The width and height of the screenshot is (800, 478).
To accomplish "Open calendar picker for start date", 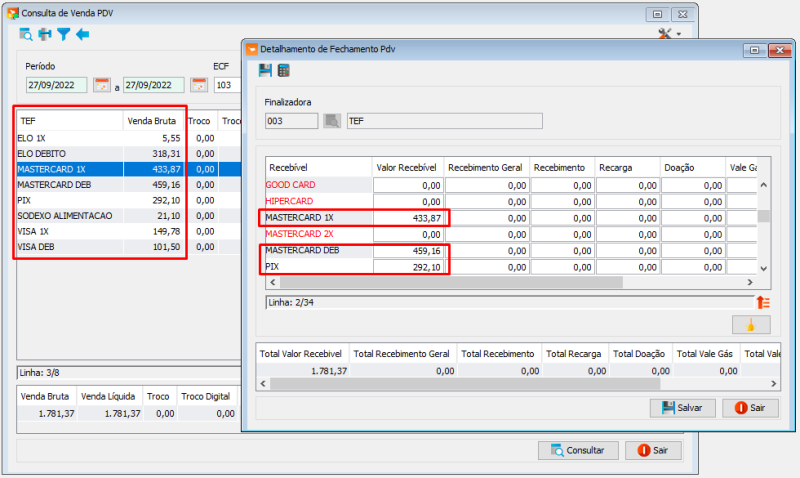I will (102, 85).
